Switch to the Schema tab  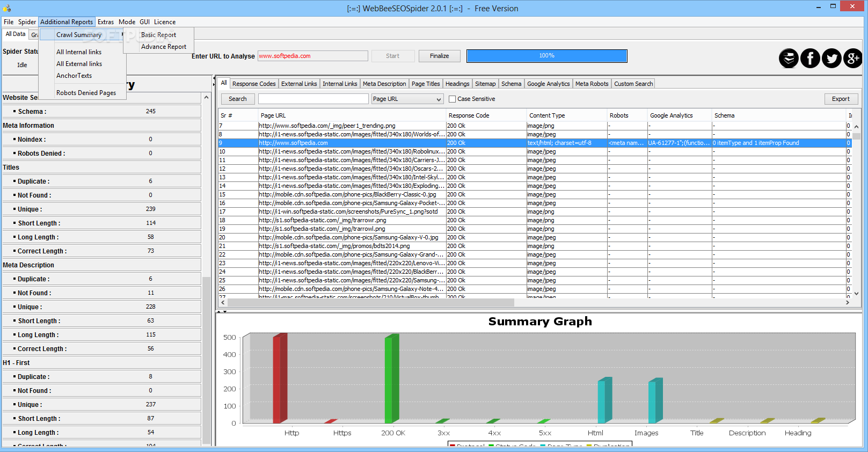pos(512,84)
